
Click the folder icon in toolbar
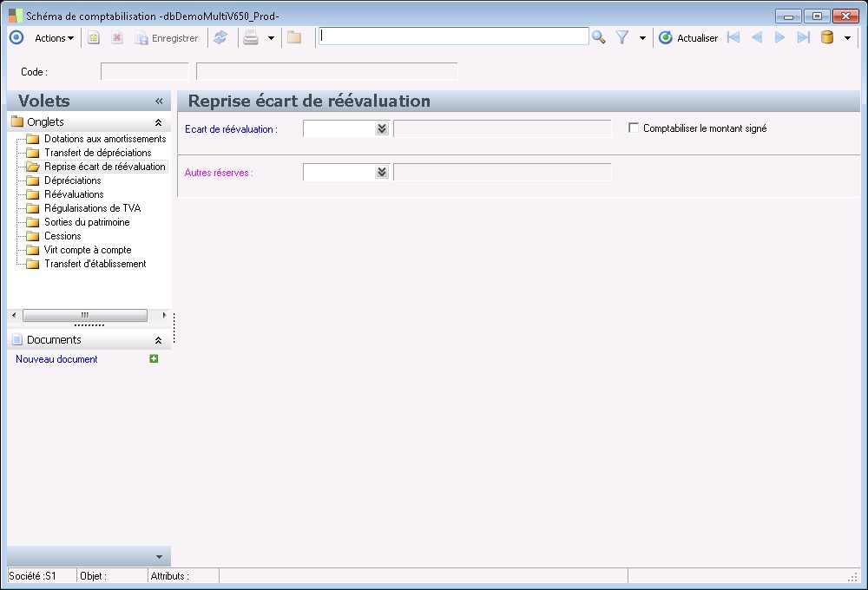point(294,37)
